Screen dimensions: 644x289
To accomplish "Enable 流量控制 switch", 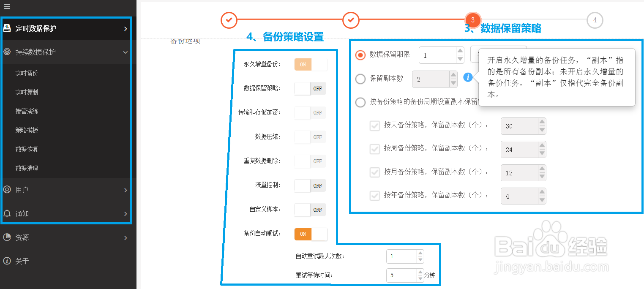I will [x=310, y=185].
